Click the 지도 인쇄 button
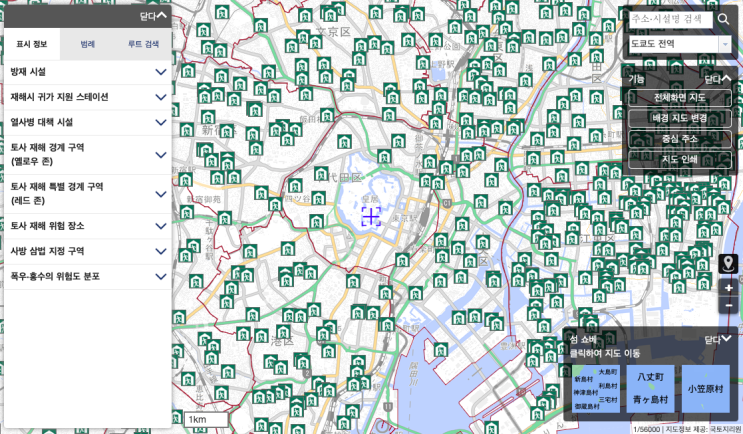 click(x=680, y=159)
